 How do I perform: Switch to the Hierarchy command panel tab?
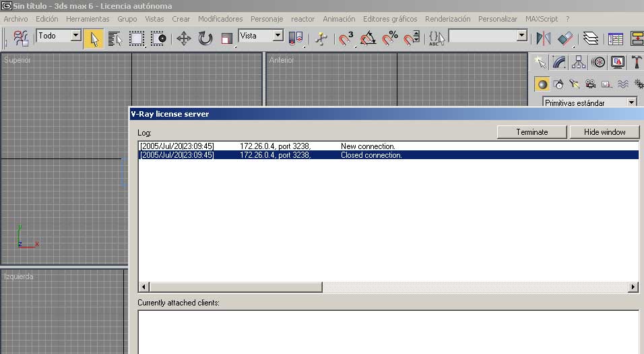tap(578, 63)
